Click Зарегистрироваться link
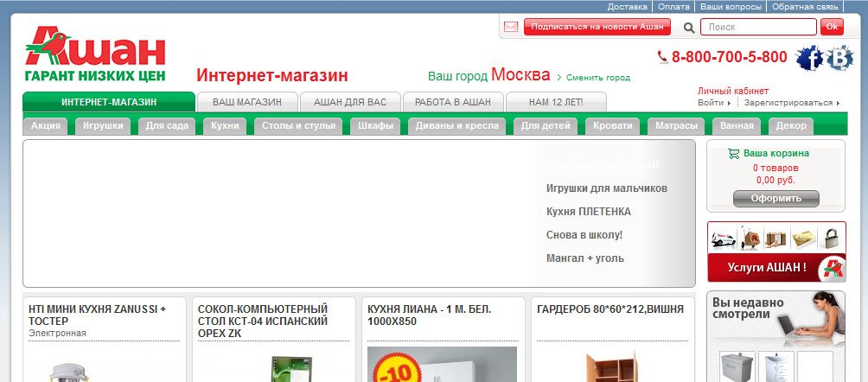 (x=788, y=103)
